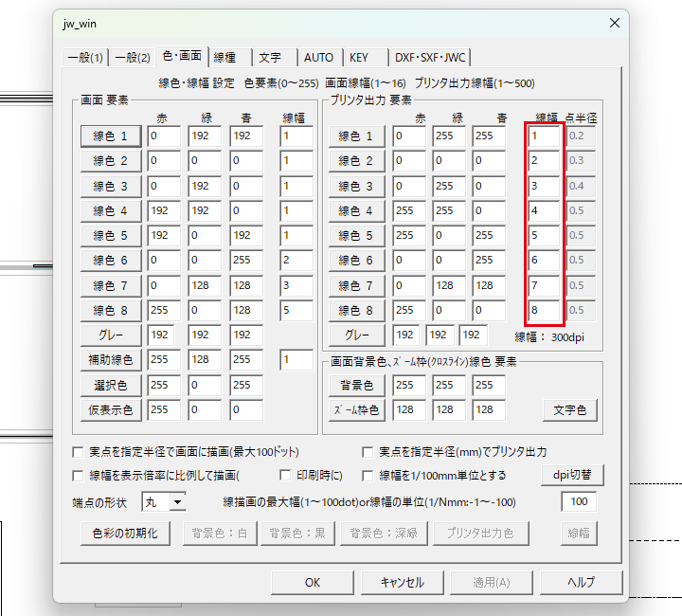Switch to the 一般(1) tab

(x=85, y=58)
